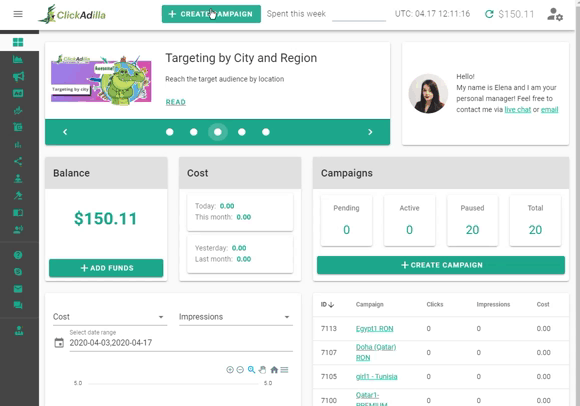Open the referral people sidebar icon
580x406 pixels.
coord(18,229)
